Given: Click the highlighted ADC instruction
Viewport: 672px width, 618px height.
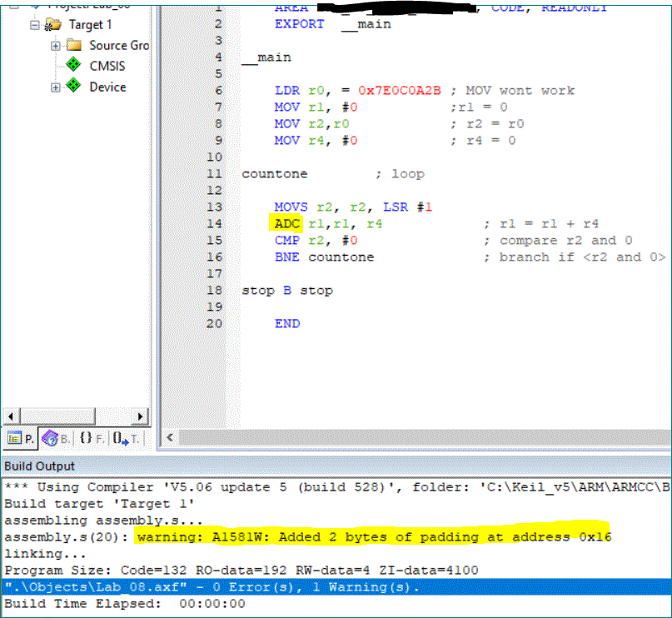Looking at the screenshot, I should [286, 223].
